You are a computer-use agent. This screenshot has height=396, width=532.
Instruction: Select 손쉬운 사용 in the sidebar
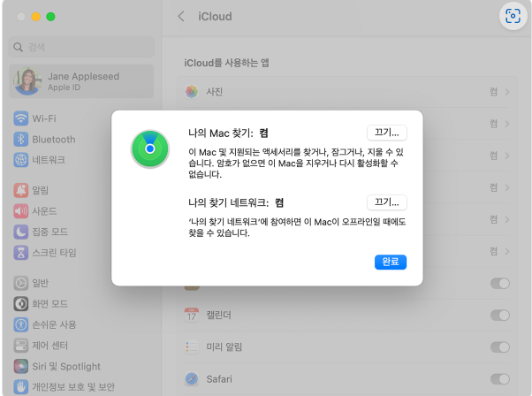54,324
